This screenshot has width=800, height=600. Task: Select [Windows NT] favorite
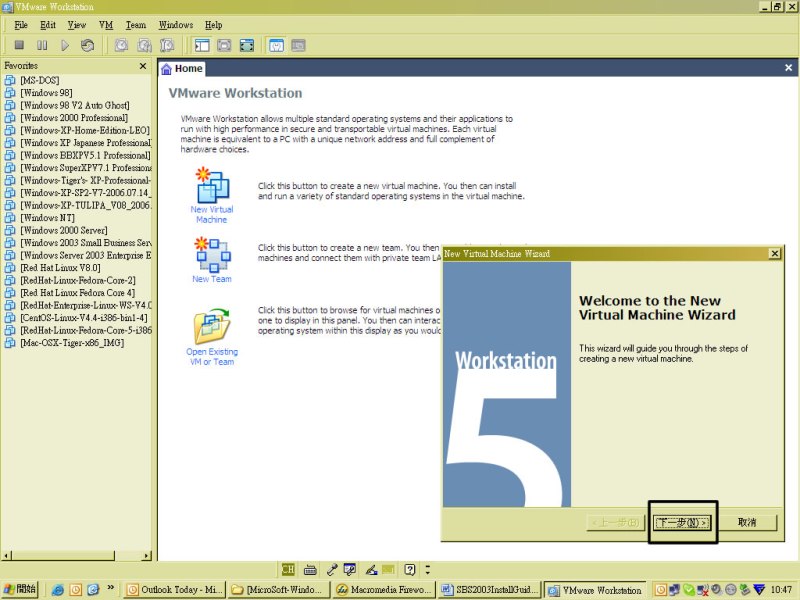click(x=47, y=218)
